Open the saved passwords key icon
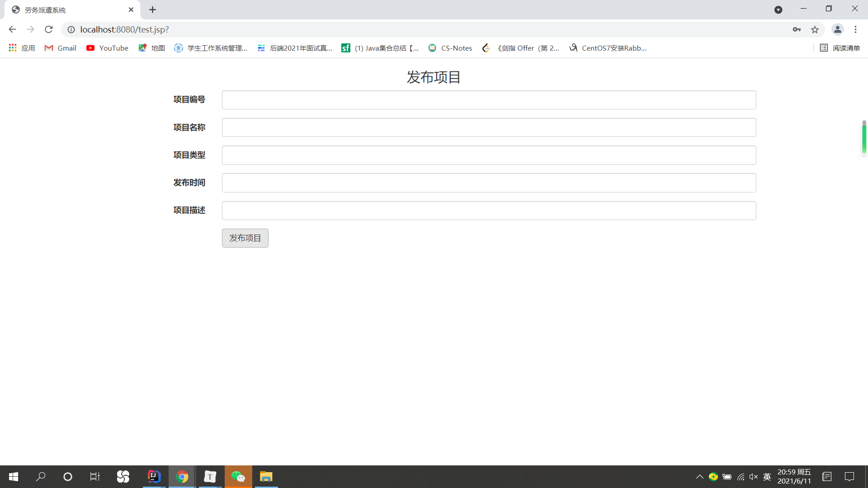868x488 pixels. point(797,29)
